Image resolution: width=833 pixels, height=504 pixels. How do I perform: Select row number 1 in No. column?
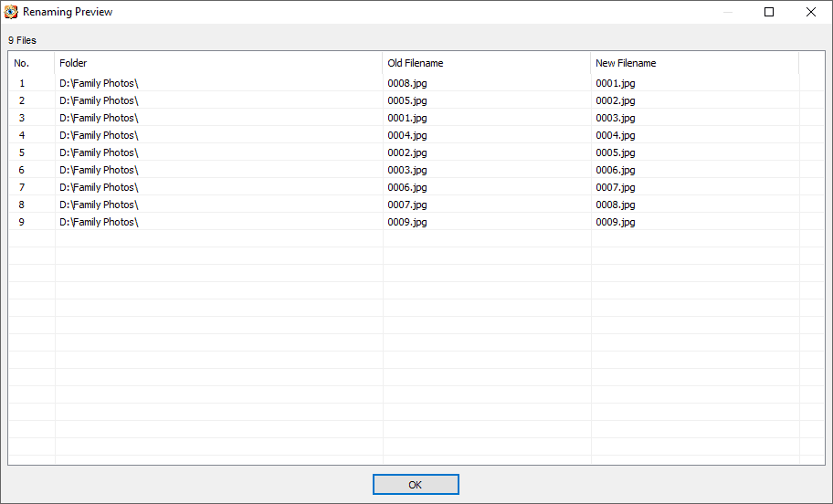click(22, 83)
